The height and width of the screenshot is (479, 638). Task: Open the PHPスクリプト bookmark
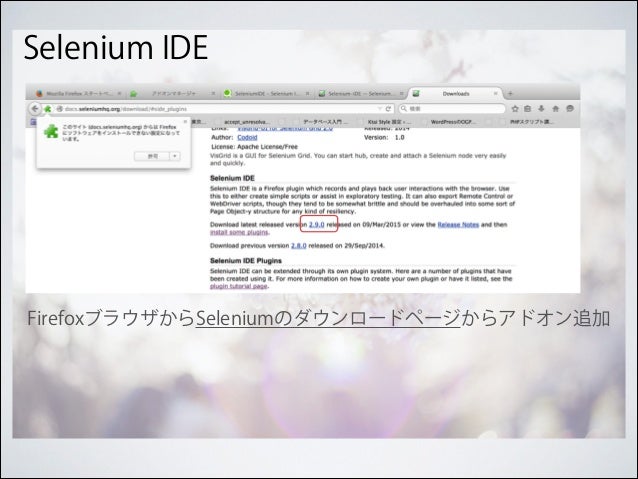click(531, 122)
